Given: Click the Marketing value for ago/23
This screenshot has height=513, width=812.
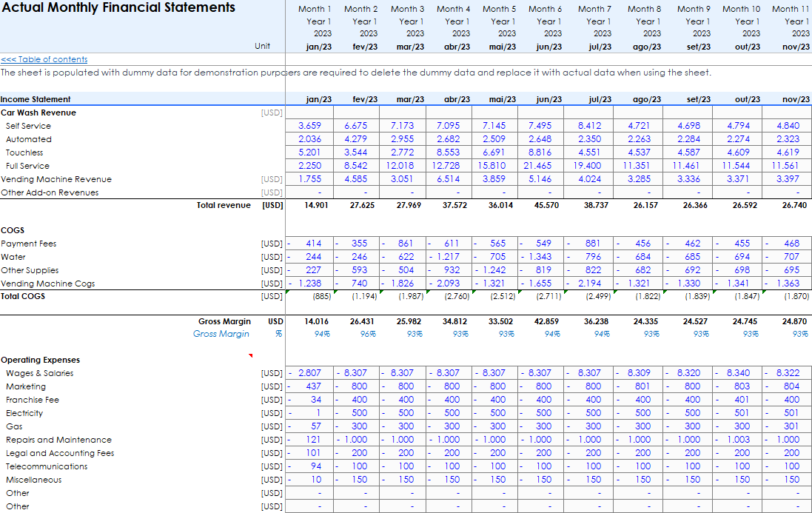Looking at the screenshot, I should click(x=642, y=386).
